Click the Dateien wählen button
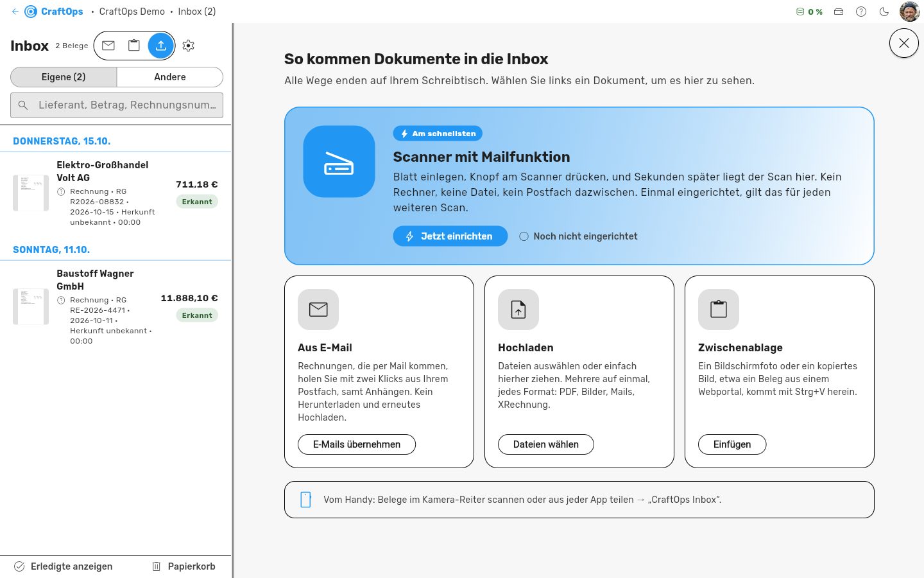Screen dimensions: 924x578 pyautogui.click(x=546, y=444)
